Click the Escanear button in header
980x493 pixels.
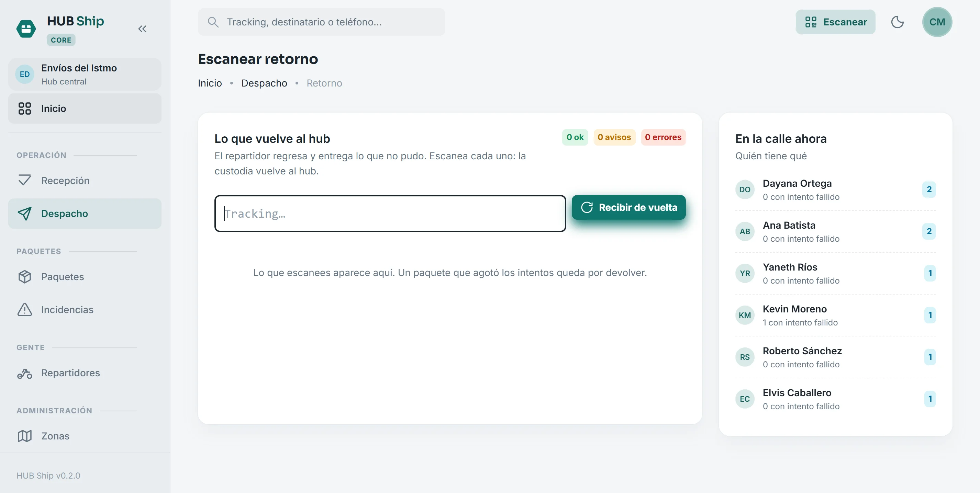click(835, 22)
